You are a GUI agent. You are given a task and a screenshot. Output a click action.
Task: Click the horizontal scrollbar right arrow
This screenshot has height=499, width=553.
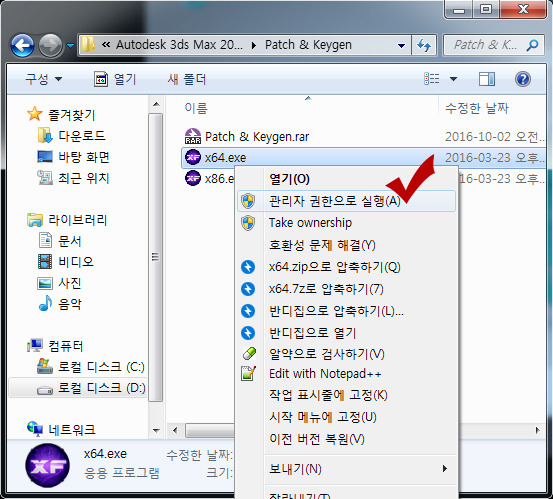pyautogui.click(x=537, y=430)
